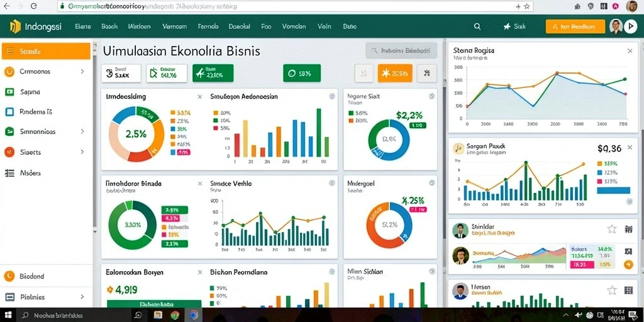Click the orange button in the top navbar
This screenshot has width=644, height=322.
pos(575,26)
